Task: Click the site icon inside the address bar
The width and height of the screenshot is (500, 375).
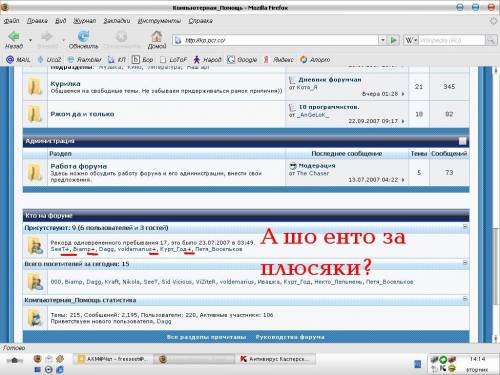Action: point(178,40)
